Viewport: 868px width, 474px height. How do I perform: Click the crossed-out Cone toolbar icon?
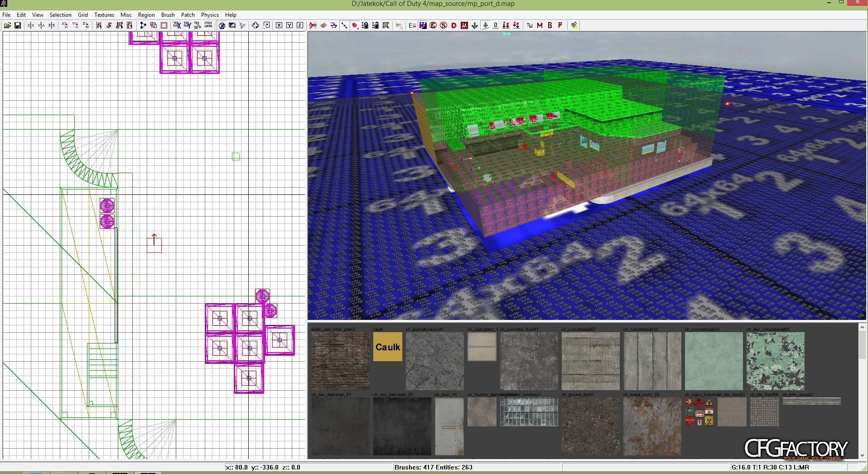coord(313,25)
